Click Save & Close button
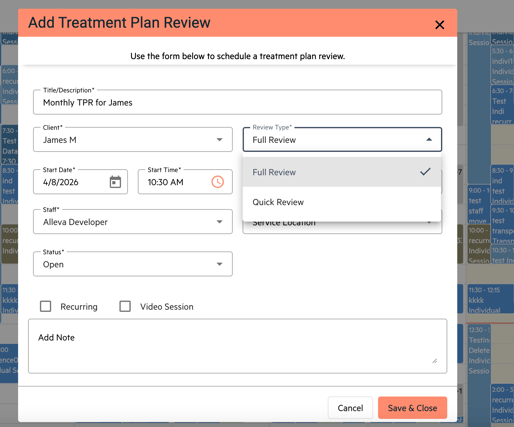 point(412,408)
